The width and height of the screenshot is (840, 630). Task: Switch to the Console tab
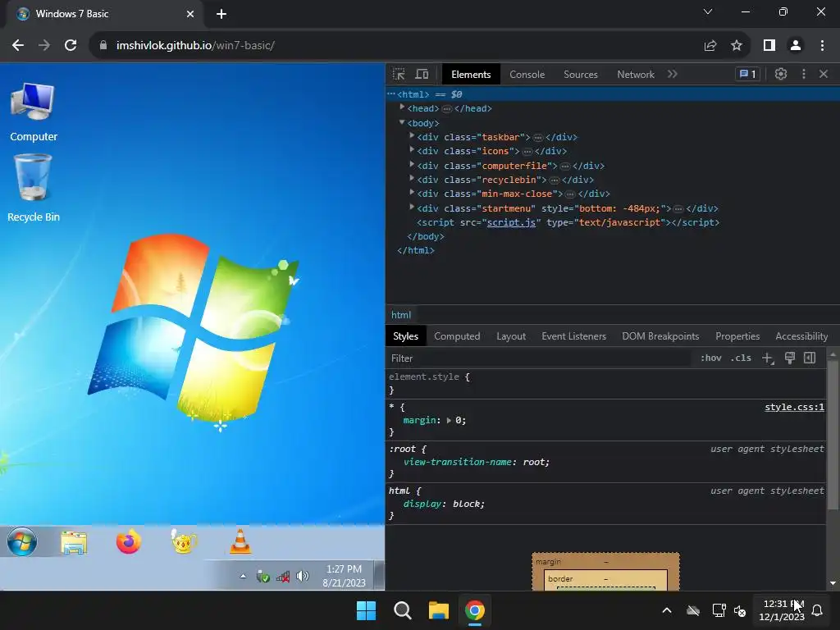527,75
